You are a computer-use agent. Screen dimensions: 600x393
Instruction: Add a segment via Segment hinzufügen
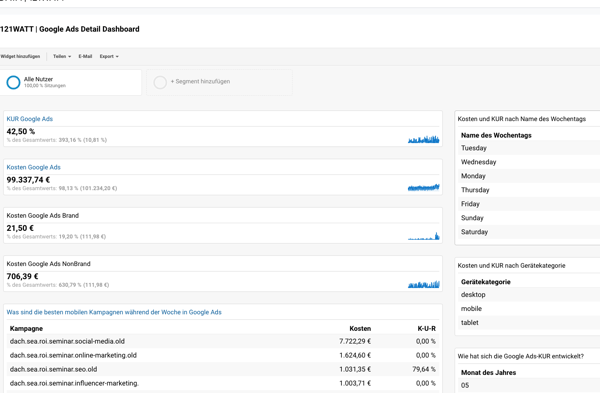click(201, 82)
